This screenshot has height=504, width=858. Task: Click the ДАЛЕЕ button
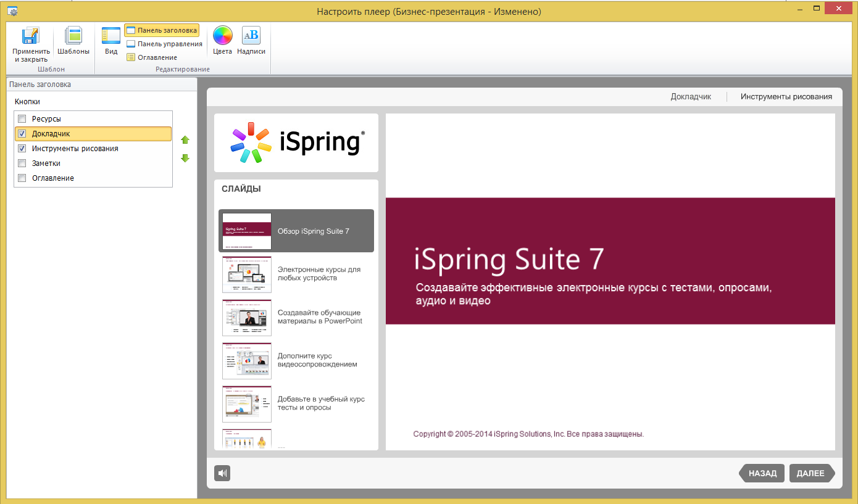812,473
